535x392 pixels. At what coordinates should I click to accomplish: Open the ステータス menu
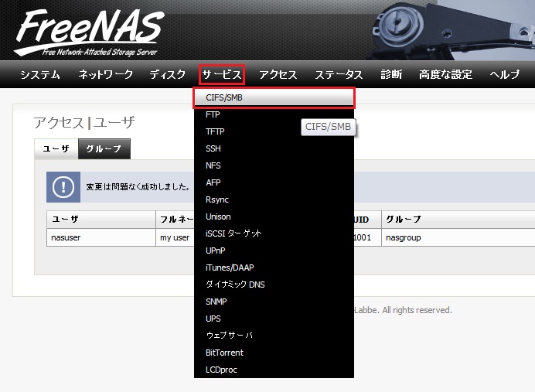pos(339,74)
